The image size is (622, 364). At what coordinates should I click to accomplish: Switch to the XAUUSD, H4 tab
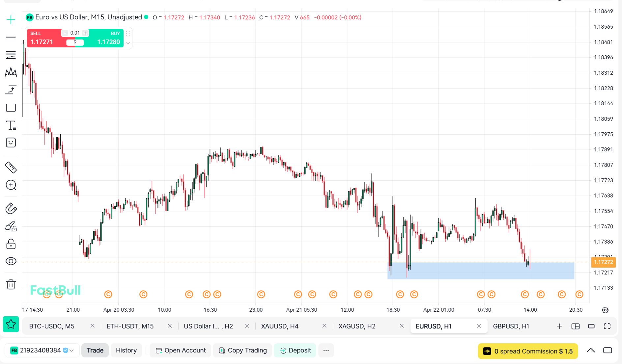coord(280,326)
